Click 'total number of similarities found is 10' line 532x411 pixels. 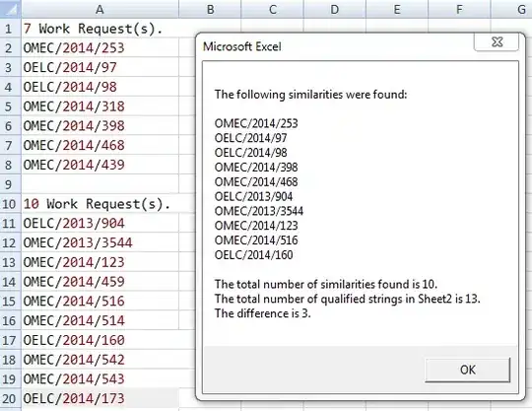326,284
